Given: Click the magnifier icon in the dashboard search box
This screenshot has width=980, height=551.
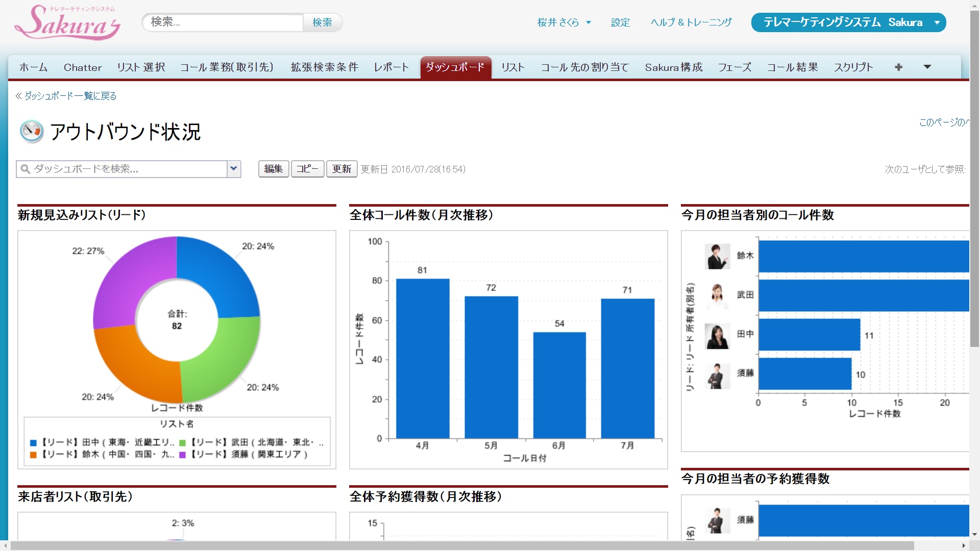Looking at the screenshot, I should coord(25,169).
